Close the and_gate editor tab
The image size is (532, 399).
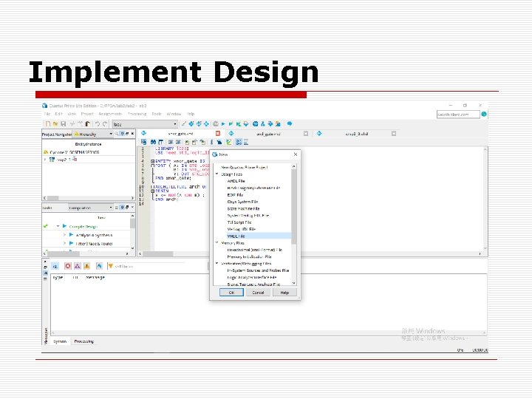306,134
